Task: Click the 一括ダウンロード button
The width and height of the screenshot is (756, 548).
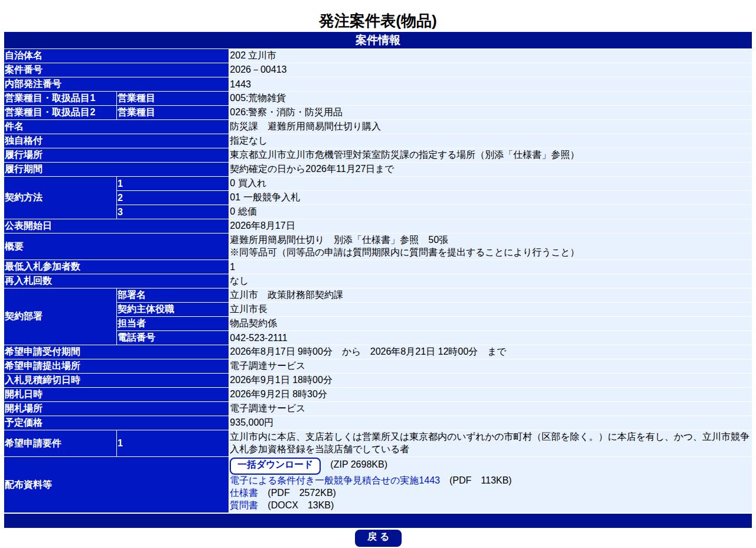Action: tap(275, 465)
